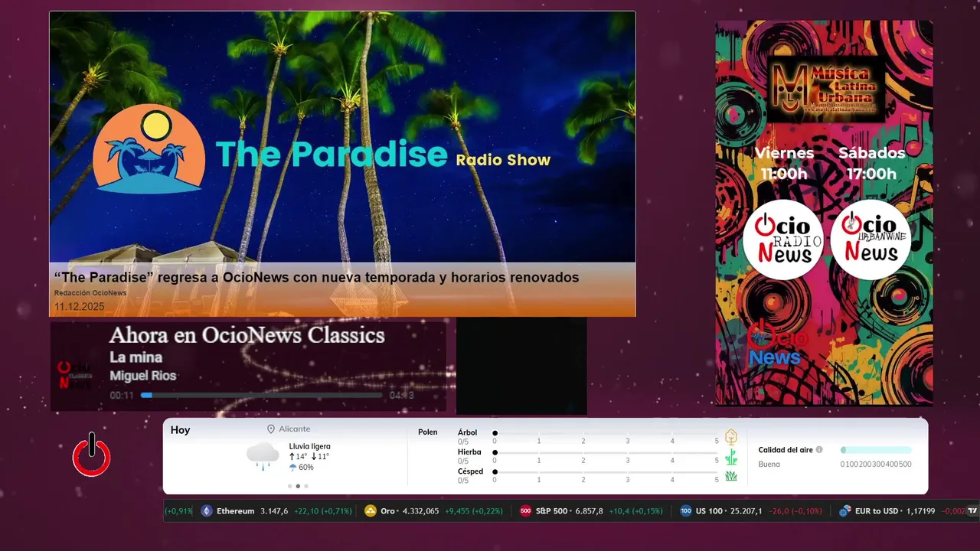The image size is (980, 551).
Task: Click the Alicante location label
Action: click(295, 429)
